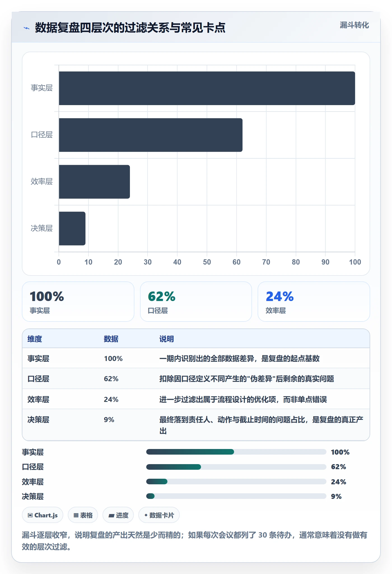Click the 100 tick label on the x-axis
This screenshot has width=392, height=574.
click(x=355, y=262)
